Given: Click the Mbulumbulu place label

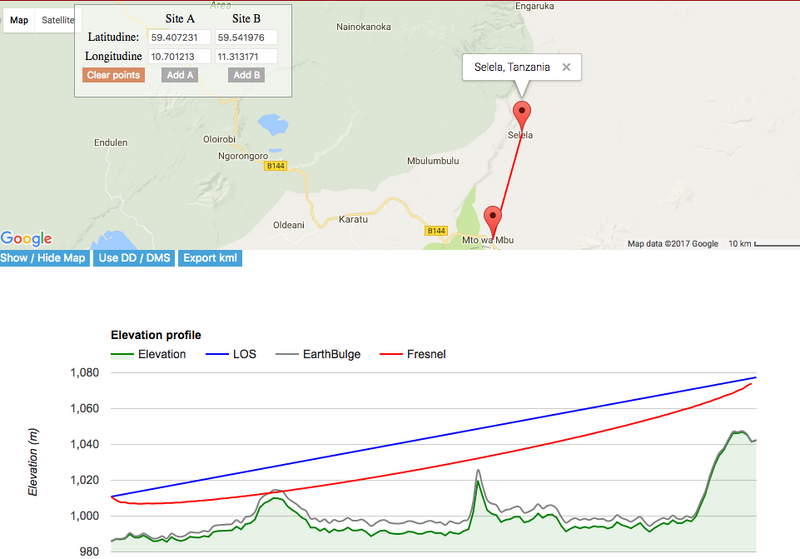Looking at the screenshot, I should [433, 161].
